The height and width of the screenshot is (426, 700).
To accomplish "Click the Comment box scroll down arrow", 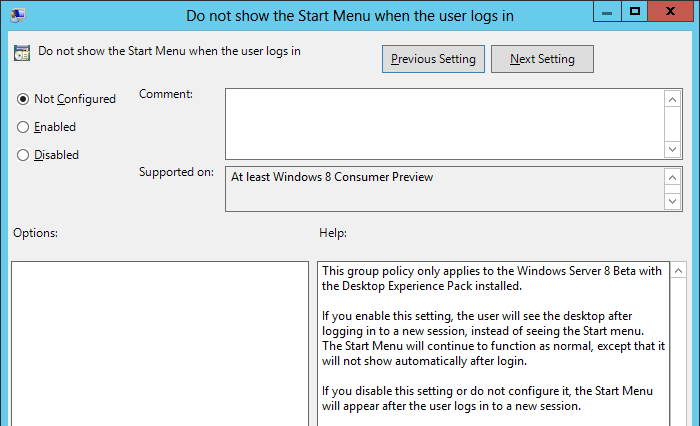I will pyautogui.click(x=673, y=148).
